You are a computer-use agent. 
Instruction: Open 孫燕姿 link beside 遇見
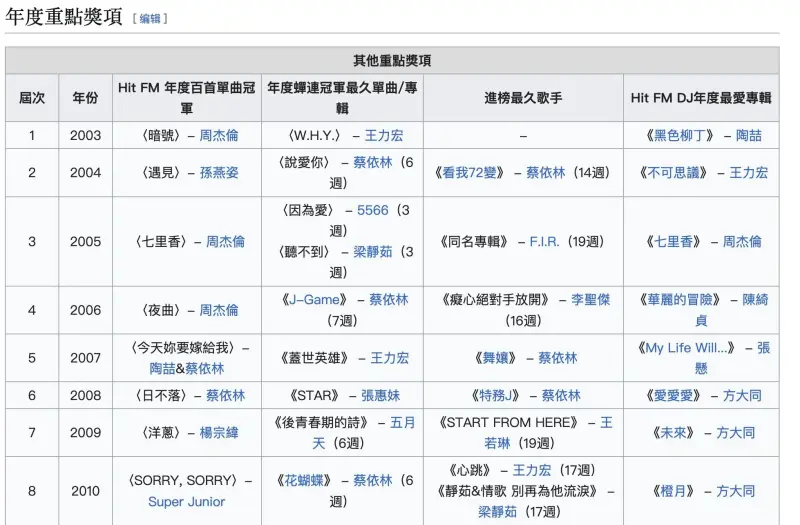click(219, 172)
